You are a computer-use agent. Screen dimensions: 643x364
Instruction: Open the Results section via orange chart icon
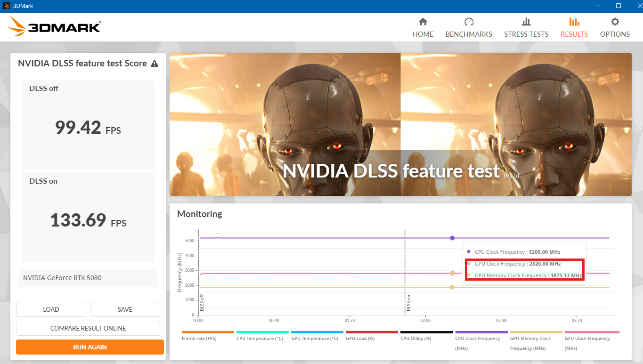pyautogui.click(x=574, y=22)
